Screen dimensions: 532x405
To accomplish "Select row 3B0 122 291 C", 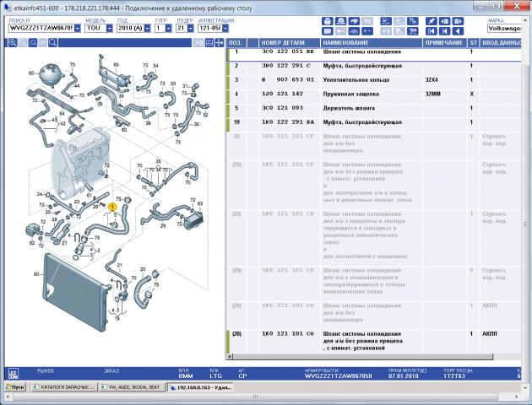I will [374, 66].
